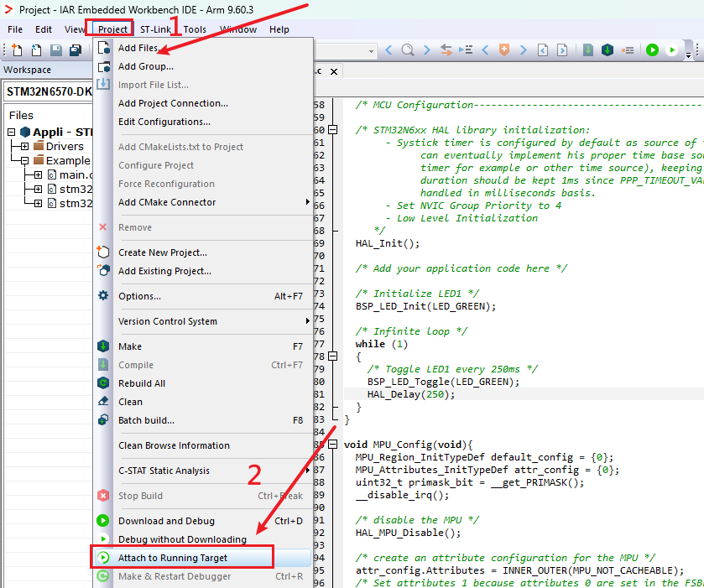Screen dimensions: 704x588
Task: Click the BSP_LED_Toggle(LED_GREEN); code line
Action: click(x=443, y=382)
